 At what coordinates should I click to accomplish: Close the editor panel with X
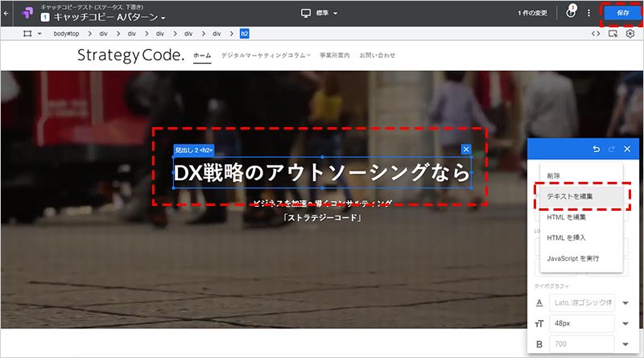pyautogui.click(x=626, y=150)
